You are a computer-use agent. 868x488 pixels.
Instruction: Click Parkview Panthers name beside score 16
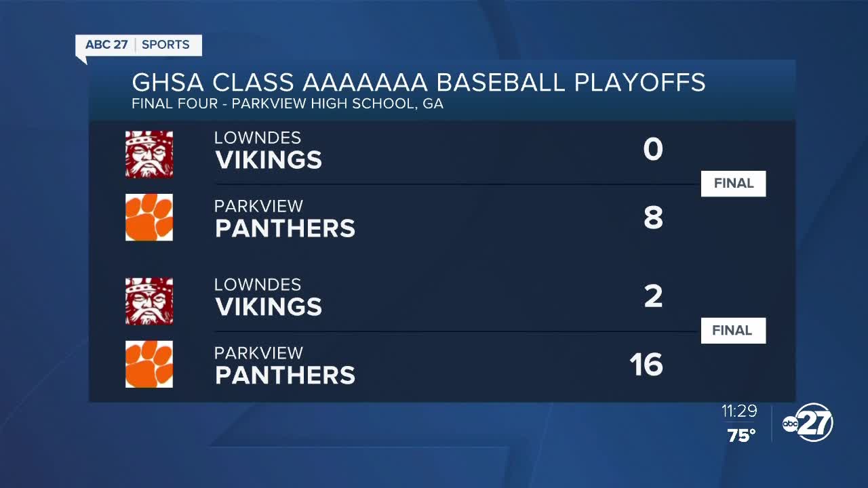[285, 365]
